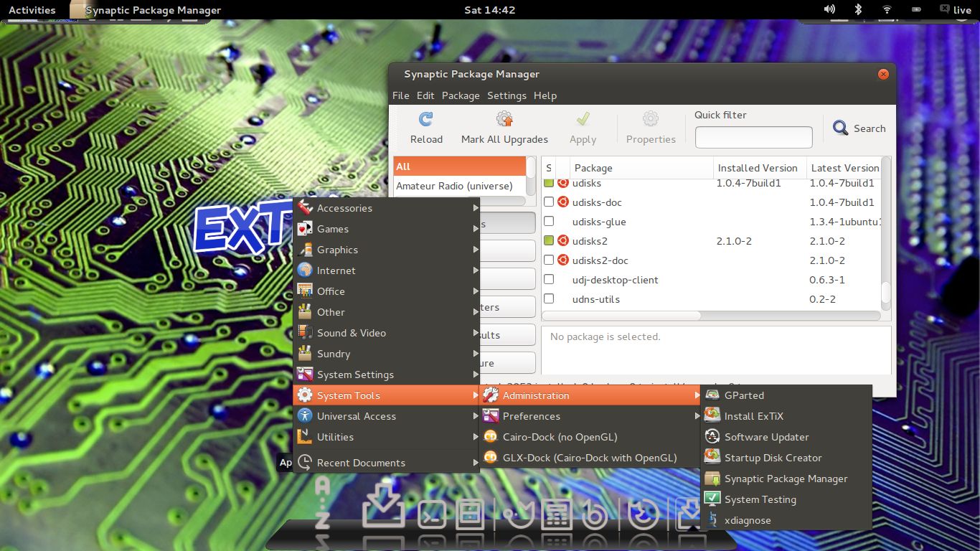980x551 pixels.
Task: Choose Synaptic Package Manager in Administration submenu
Action: (786, 479)
